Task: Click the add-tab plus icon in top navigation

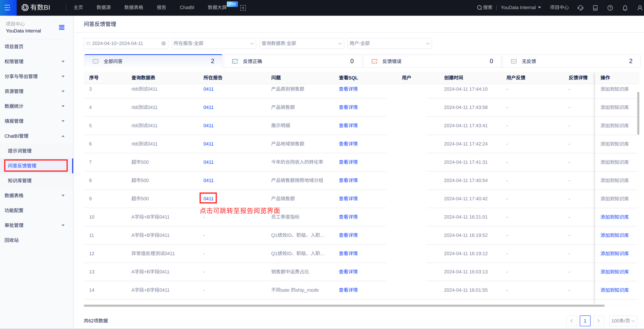Action: coord(243,8)
